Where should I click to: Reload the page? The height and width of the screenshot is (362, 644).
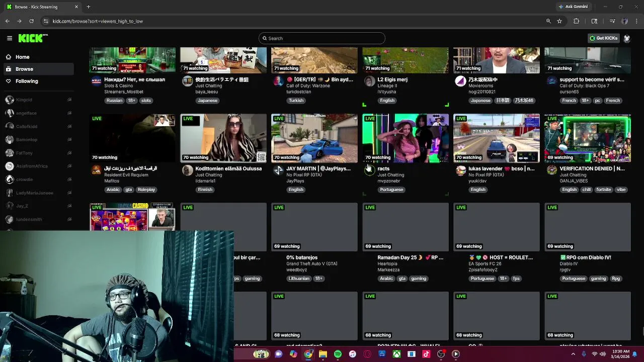[x=31, y=21]
